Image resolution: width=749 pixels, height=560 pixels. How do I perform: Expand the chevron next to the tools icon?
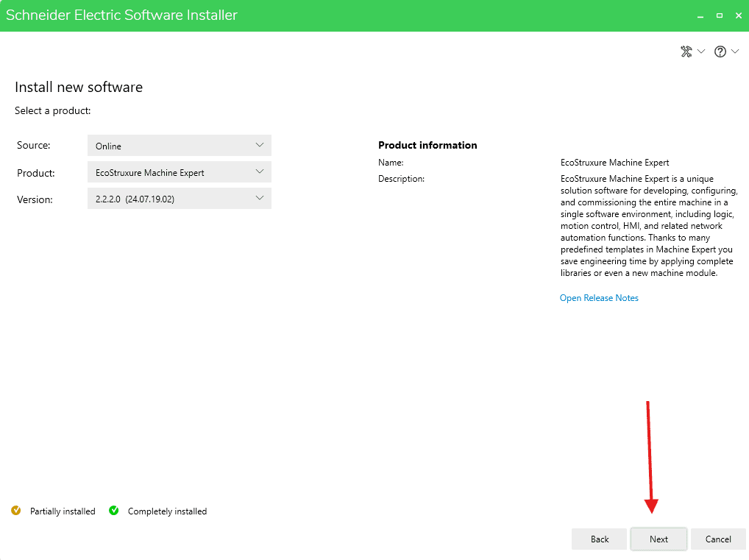click(701, 51)
